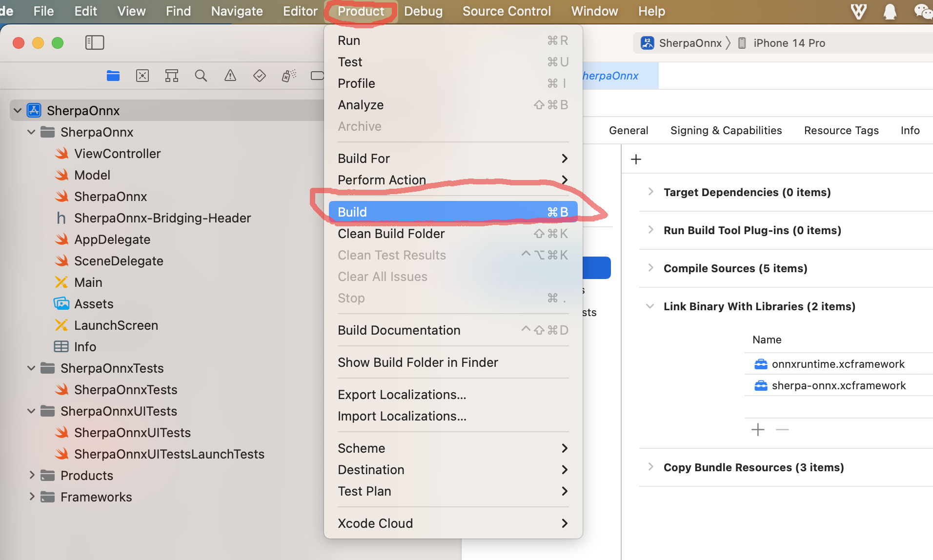Choose Test from the Product menu
933x560 pixels.
pyautogui.click(x=453, y=62)
